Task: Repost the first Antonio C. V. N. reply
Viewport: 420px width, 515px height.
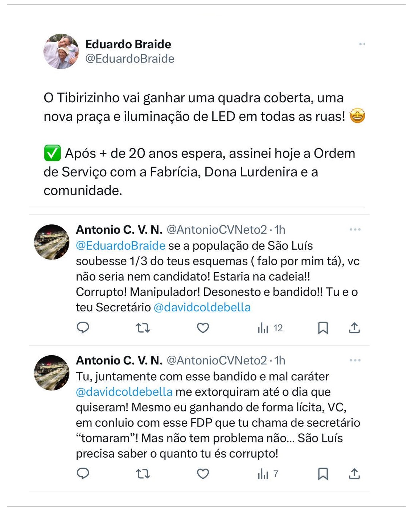Action: click(x=143, y=328)
